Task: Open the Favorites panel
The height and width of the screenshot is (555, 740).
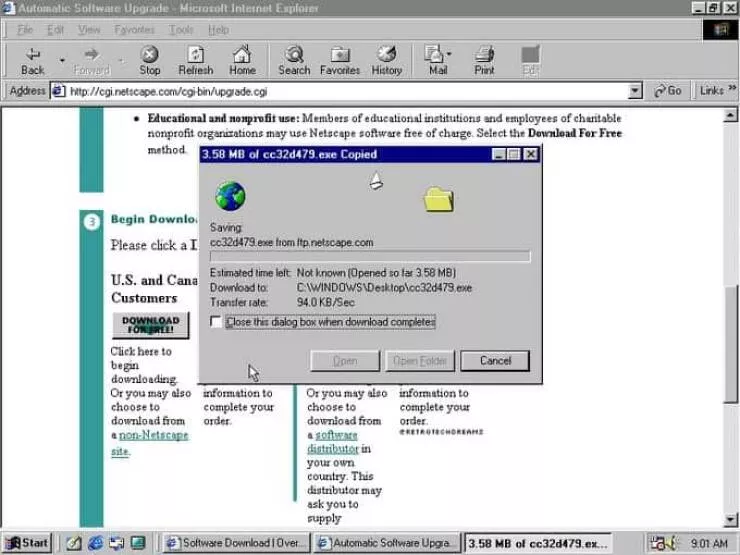Action: (340, 60)
